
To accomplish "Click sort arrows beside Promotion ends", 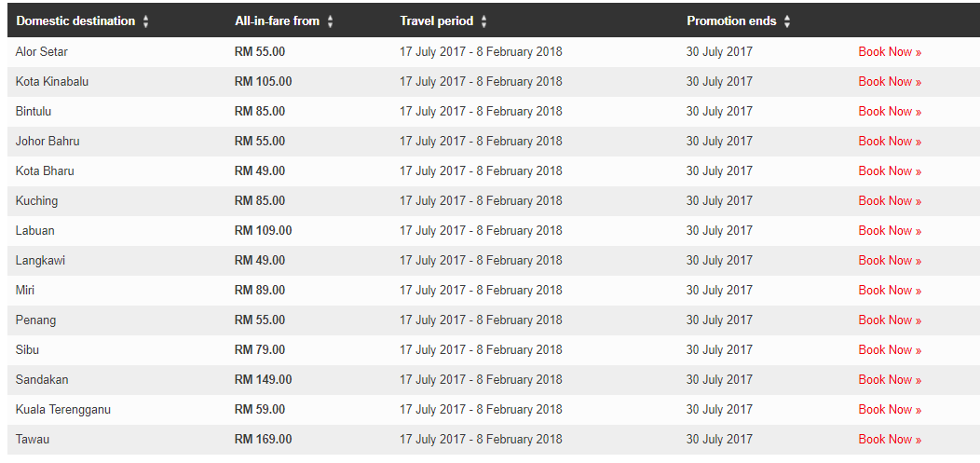I will (x=787, y=21).
